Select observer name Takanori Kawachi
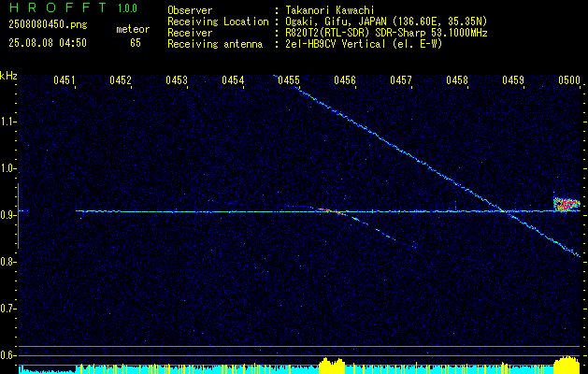This screenshot has height=374, width=588. pos(329,10)
